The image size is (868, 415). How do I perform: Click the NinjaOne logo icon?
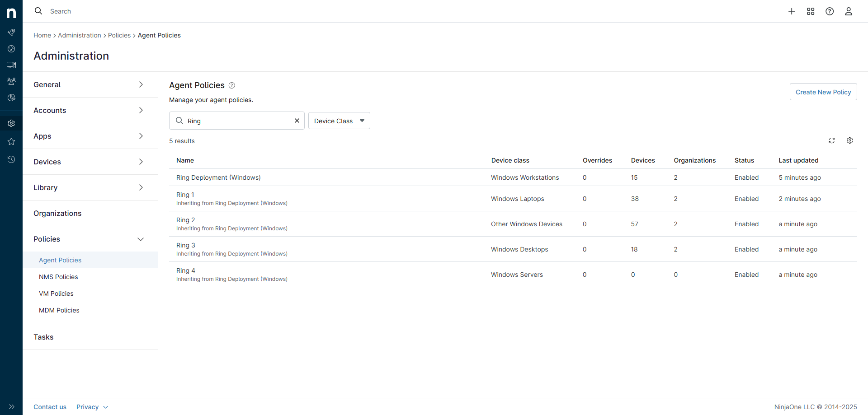click(11, 13)
